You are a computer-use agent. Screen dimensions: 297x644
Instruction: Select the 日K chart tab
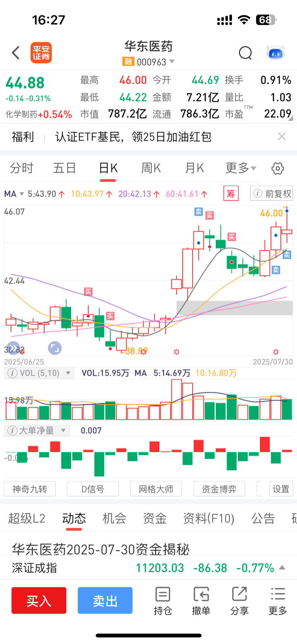click(108, 168)
